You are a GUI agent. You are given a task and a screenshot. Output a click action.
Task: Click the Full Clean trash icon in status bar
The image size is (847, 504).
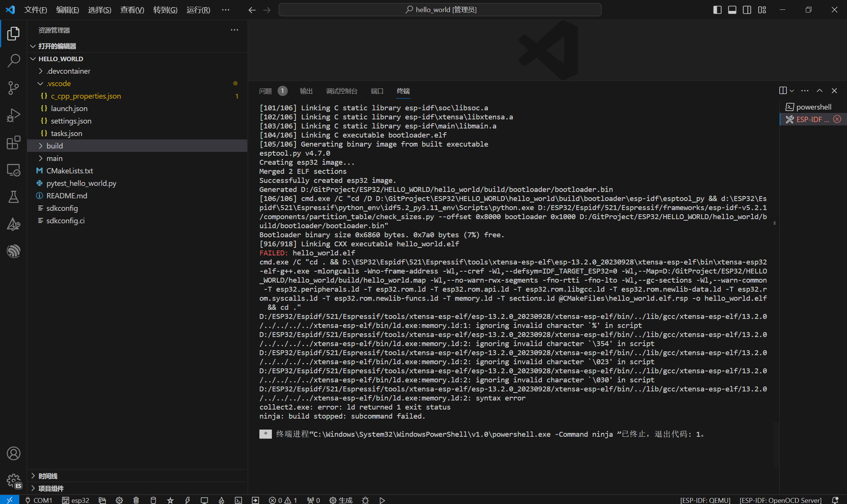point(136,500)
